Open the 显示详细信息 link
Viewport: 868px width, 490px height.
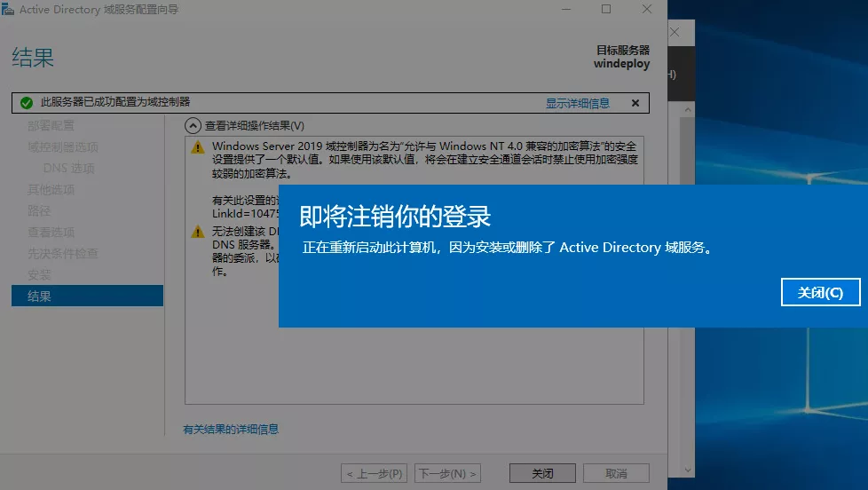click(x=578, y=103)
